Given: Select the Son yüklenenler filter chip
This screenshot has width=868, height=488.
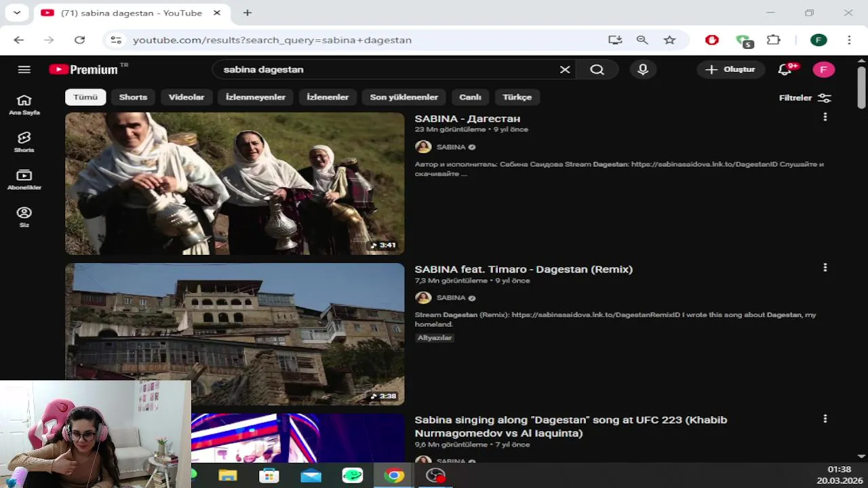Looking at the screenshot, I should pos(404,97).
